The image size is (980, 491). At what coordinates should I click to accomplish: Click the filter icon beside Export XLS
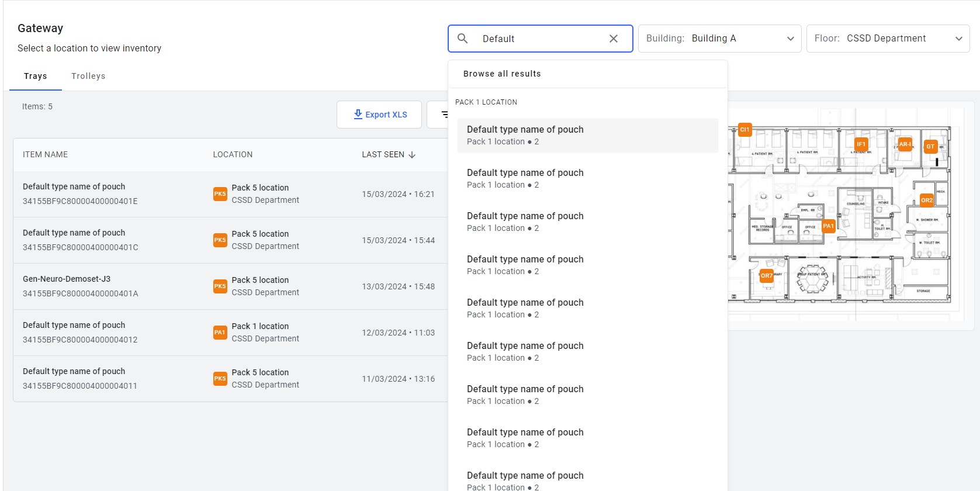tap(443, 115)
